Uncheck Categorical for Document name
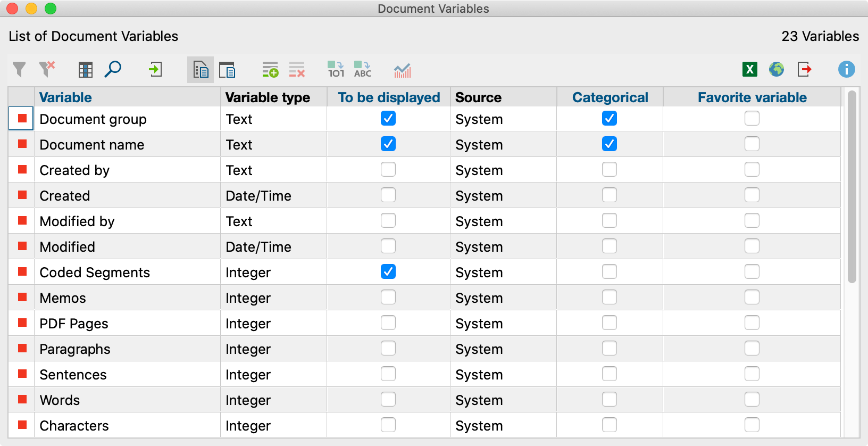This screenshot has width=868, height=446. pyautogui.click(x=610, y=144)
